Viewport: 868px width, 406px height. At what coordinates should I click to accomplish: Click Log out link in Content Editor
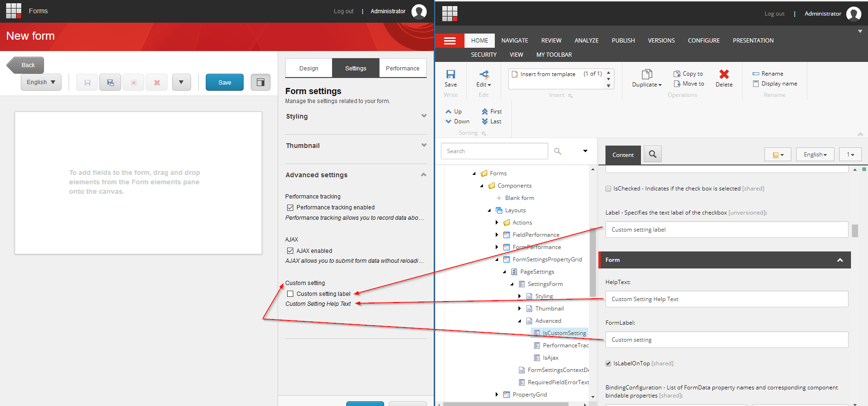tap(774, 14)
